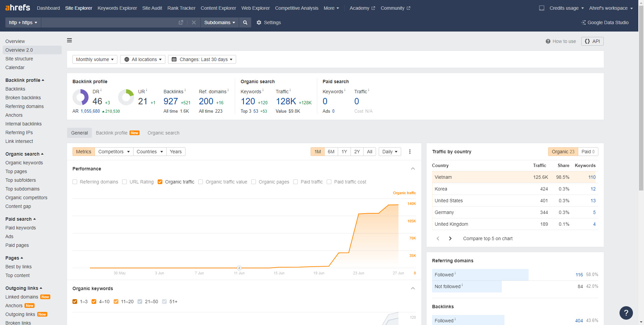Open the Academy external link
The width and height of the screenshot is (644, 325).
[x=362, y=8]
